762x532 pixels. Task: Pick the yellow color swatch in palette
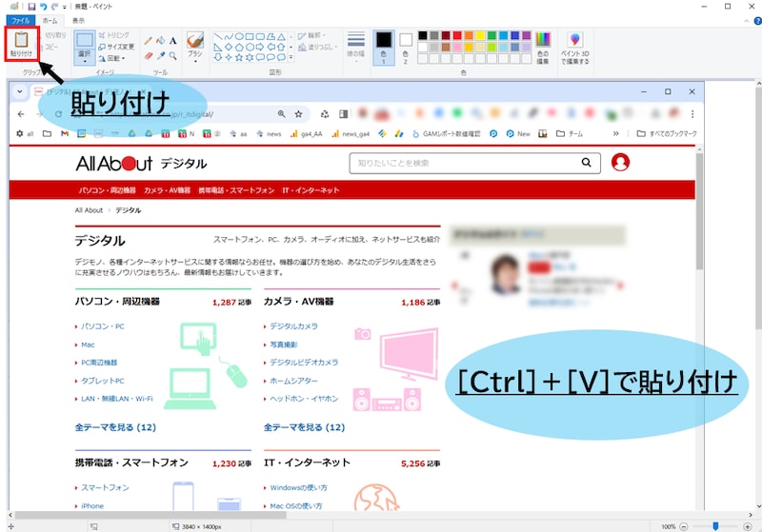pos(480,35)
